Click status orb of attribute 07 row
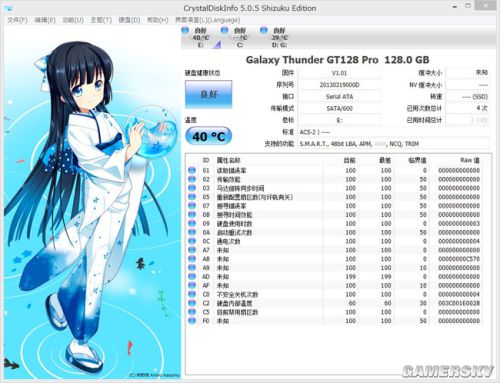Image resolution: width=500 pixels, height=383 pixels. 192,206
